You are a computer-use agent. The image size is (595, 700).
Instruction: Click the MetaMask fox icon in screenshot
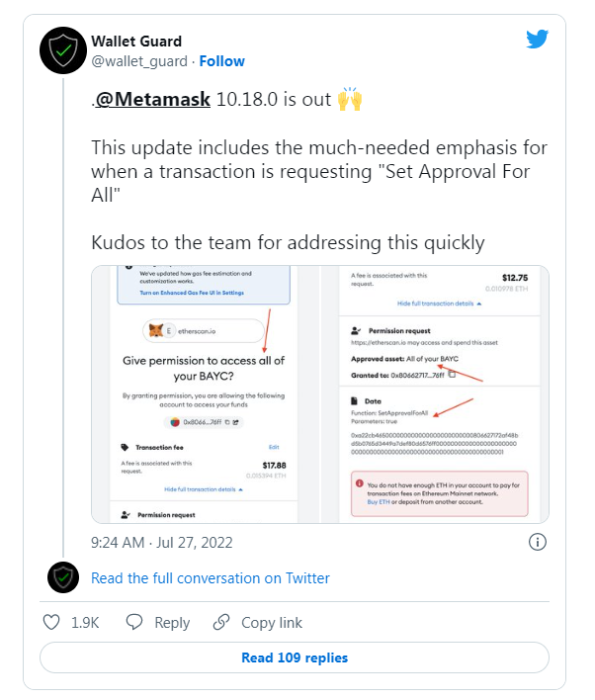point(156,330)
